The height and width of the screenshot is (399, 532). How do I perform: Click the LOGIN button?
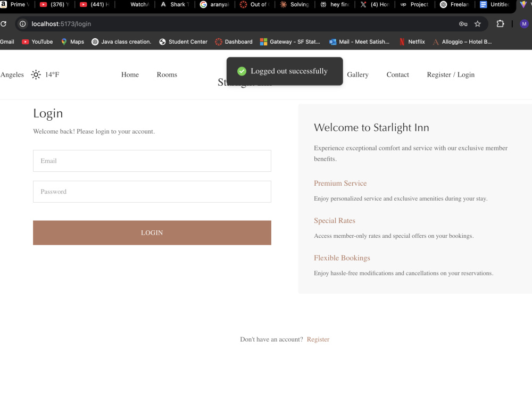coord(152,233)
